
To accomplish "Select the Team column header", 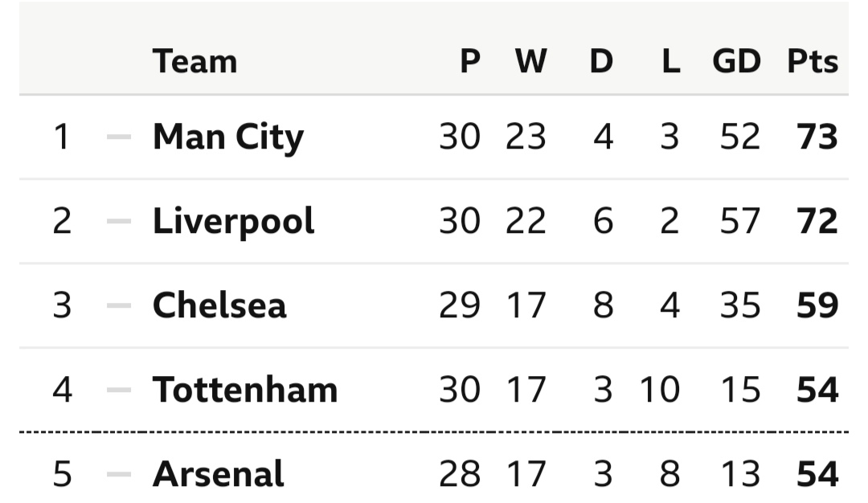I will pos(194,61).
